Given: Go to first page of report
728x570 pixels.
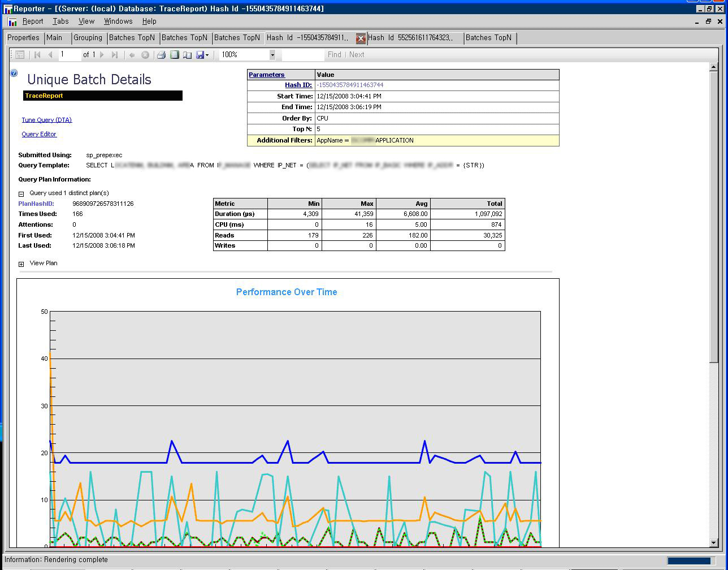Looking at the screenshot, I should 37,55.
